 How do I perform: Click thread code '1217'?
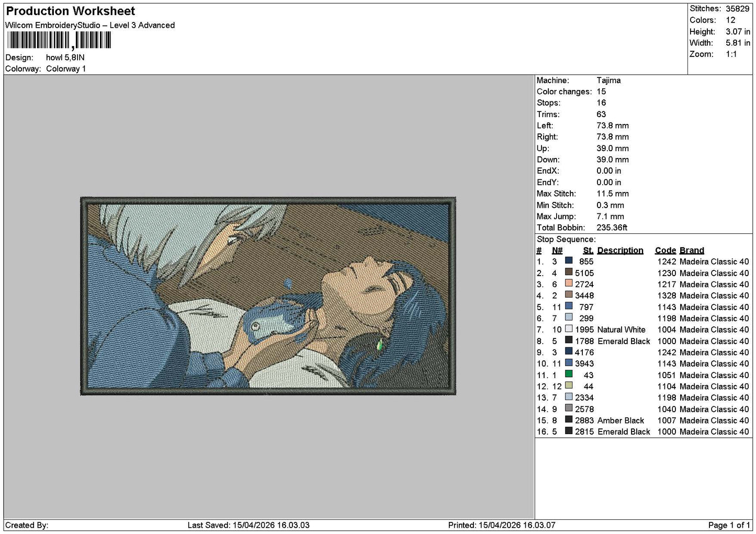tap(667, 285)
